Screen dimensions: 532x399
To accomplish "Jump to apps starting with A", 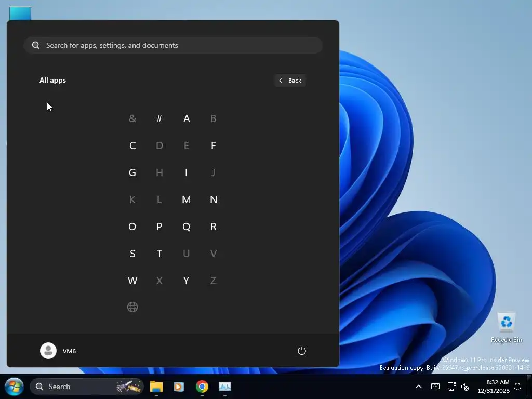I will 187,118.
